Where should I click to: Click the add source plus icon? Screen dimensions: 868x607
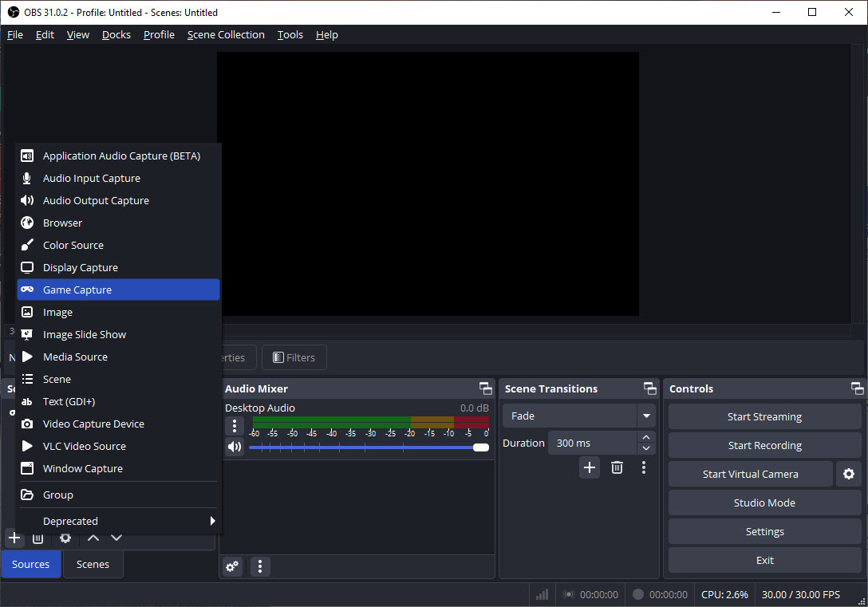[x=14, y=538]
